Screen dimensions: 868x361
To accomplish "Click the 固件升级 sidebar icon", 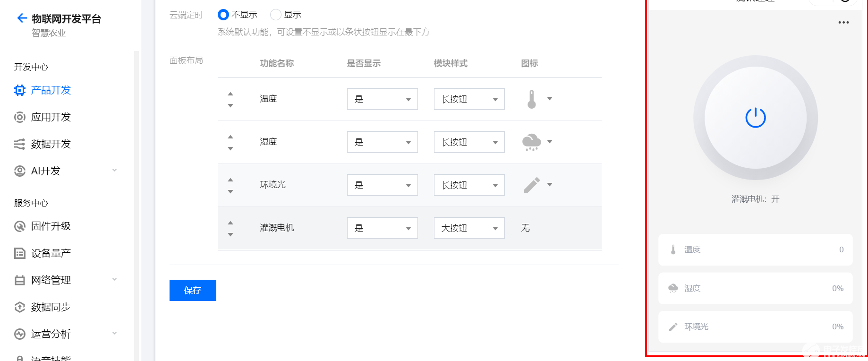I will point(19,226).
